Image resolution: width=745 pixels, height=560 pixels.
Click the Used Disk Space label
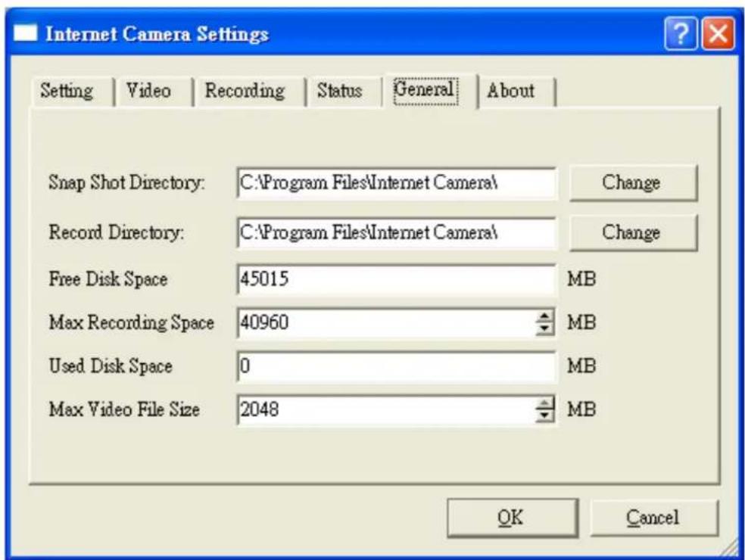(111, 366)
